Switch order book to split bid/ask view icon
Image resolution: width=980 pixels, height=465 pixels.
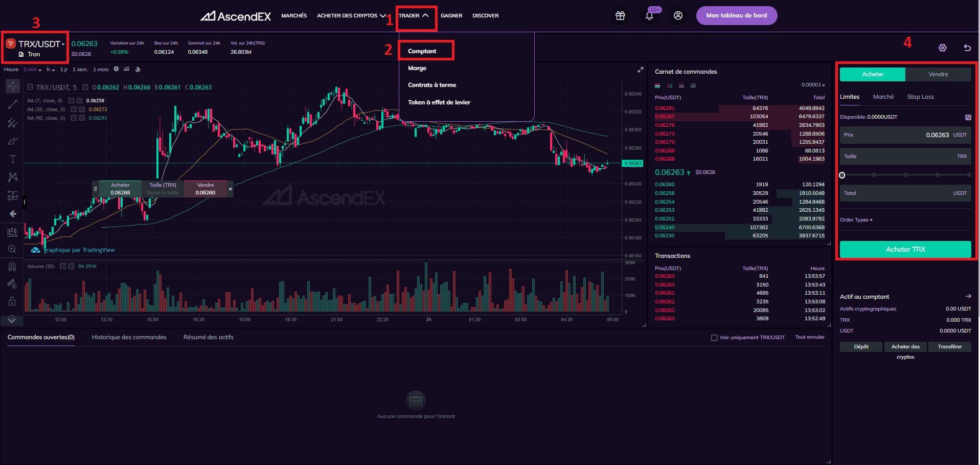click(x=669, y=85)
